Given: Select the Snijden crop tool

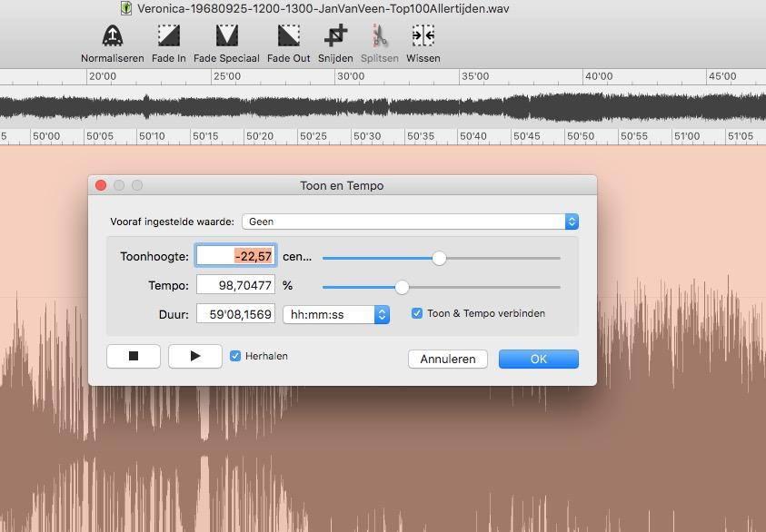Looking at the screenshot, I should tap(335, 36).
